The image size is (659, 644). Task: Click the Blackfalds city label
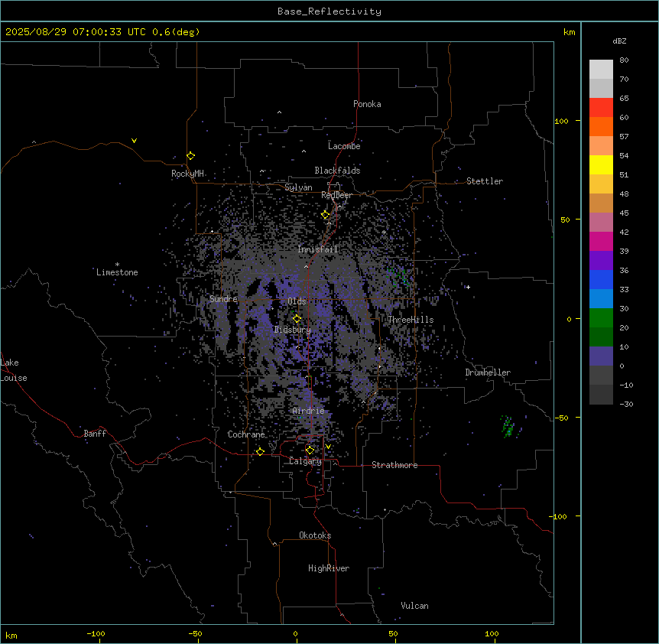(x=337, y=171)
